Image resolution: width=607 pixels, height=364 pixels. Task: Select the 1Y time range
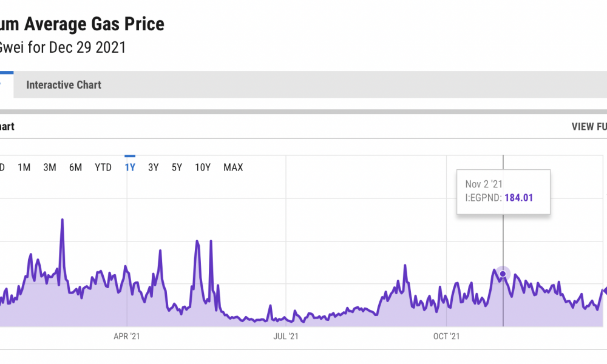click(130, 167)
